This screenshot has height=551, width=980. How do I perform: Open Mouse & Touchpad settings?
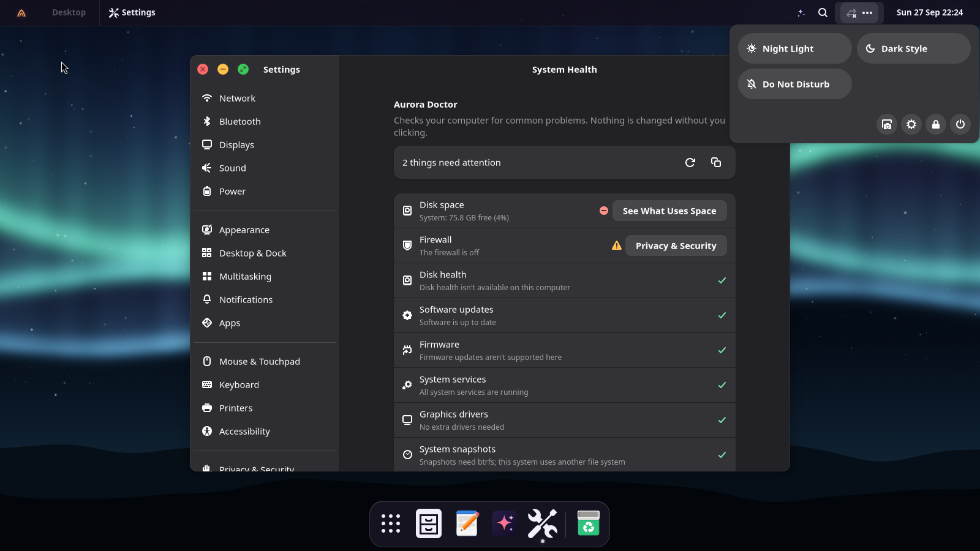[265, 361]
